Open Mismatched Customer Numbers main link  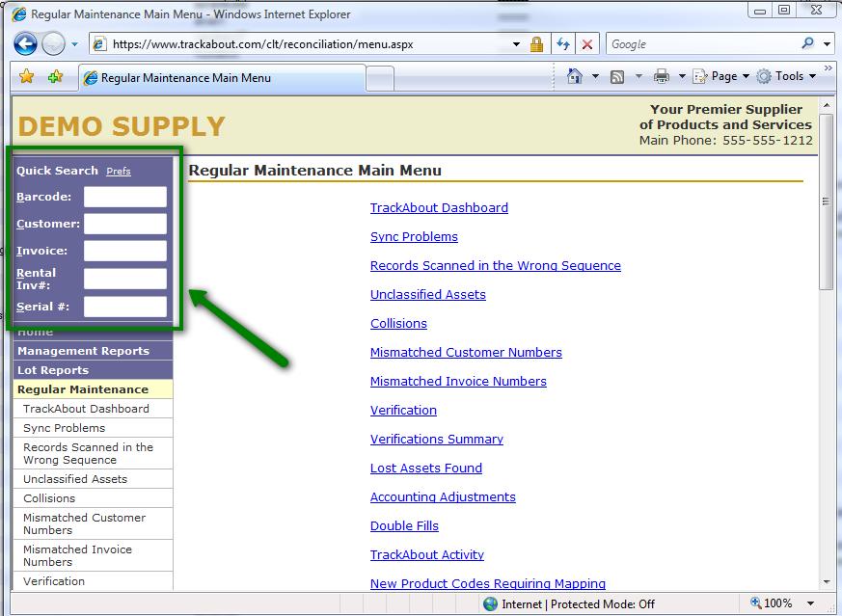pos(466,353)
